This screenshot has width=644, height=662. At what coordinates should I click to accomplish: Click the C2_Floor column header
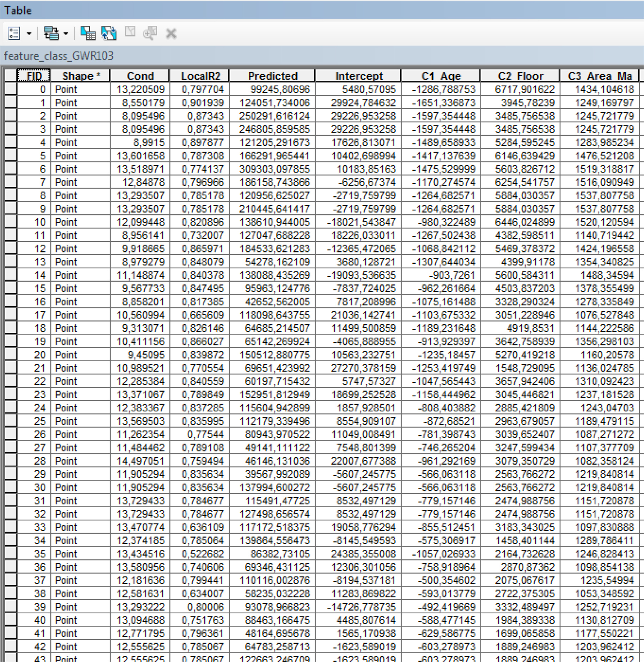point(520,76)
